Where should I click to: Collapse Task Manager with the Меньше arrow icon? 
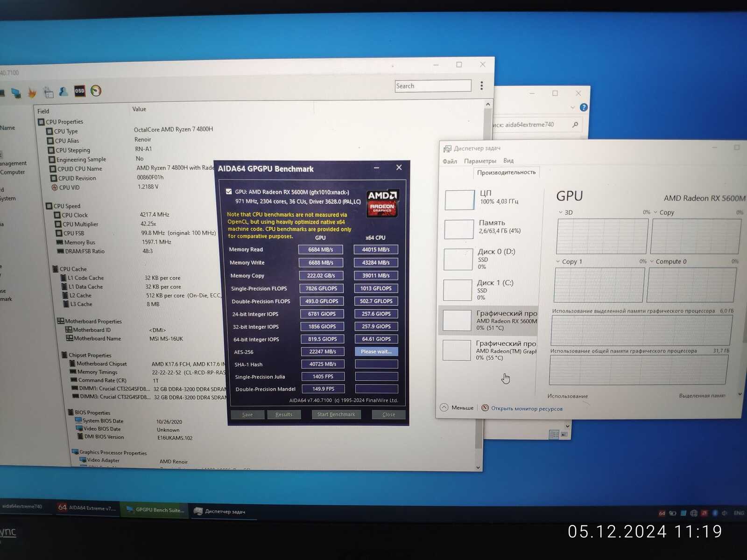444,407
